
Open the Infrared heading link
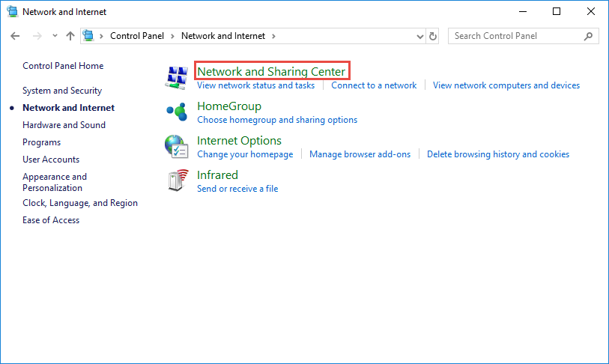(x=217, y=175)
